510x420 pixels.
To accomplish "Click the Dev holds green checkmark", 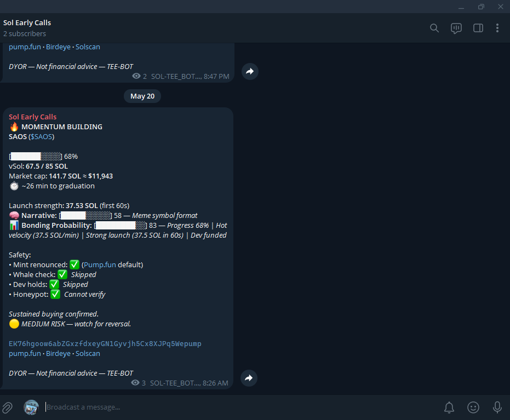I will [x=54, y=284].
